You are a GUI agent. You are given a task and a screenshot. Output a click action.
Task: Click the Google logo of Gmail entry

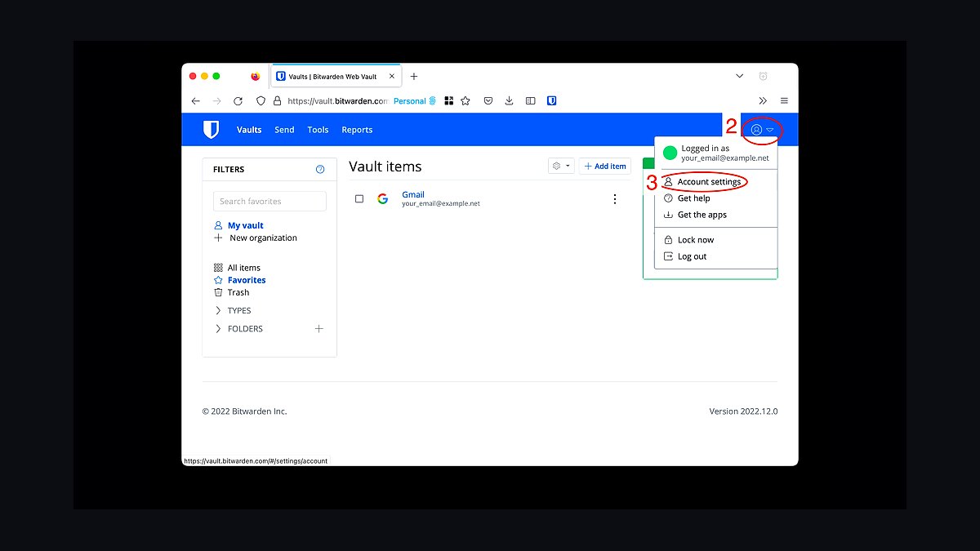click(x=382, y=198)
